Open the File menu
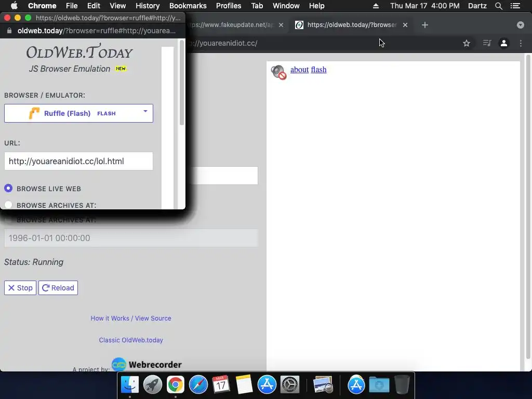Screen dimensions: 532x399 click(72, 6)
